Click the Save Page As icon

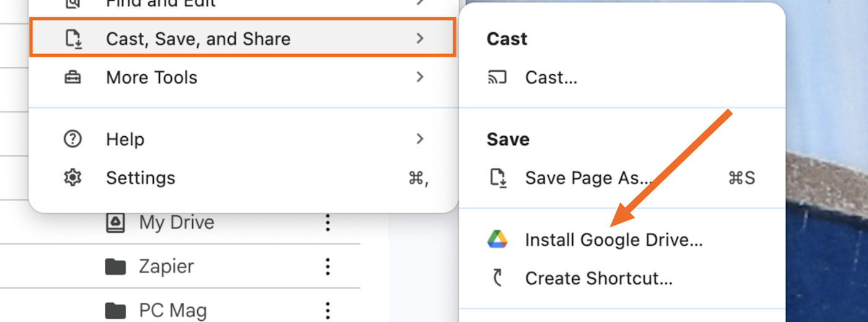(498, 178)
